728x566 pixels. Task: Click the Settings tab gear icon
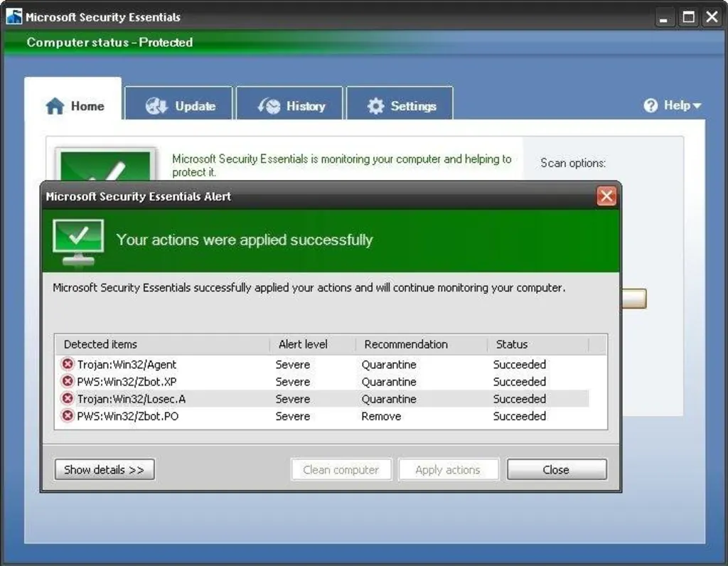click(x=375, y=106)
